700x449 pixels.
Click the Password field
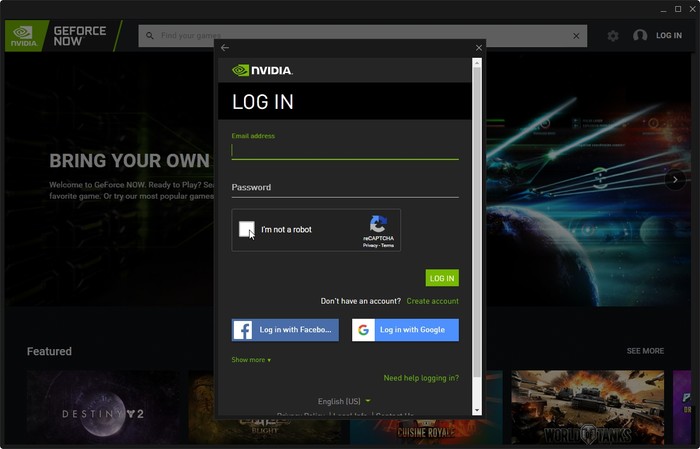pyautogui.click(x=345, y=188)
